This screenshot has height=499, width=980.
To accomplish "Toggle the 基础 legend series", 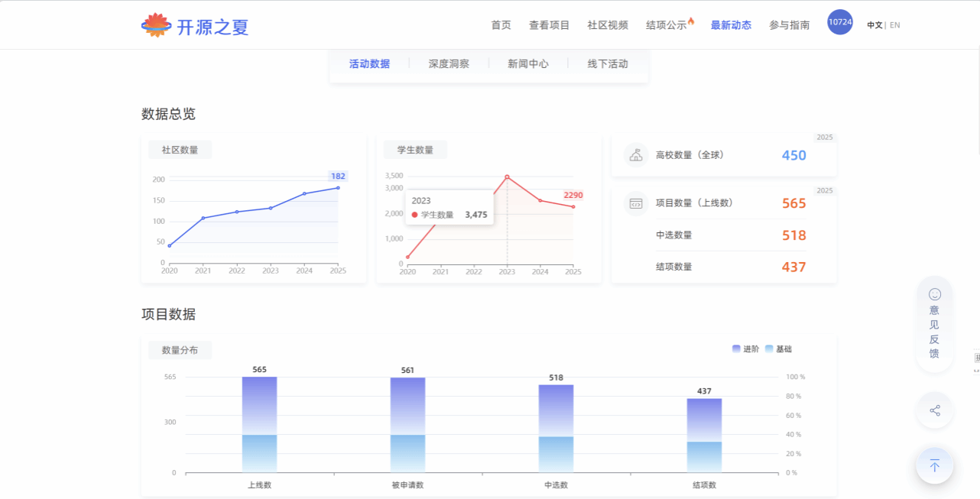I will [778, 349].
